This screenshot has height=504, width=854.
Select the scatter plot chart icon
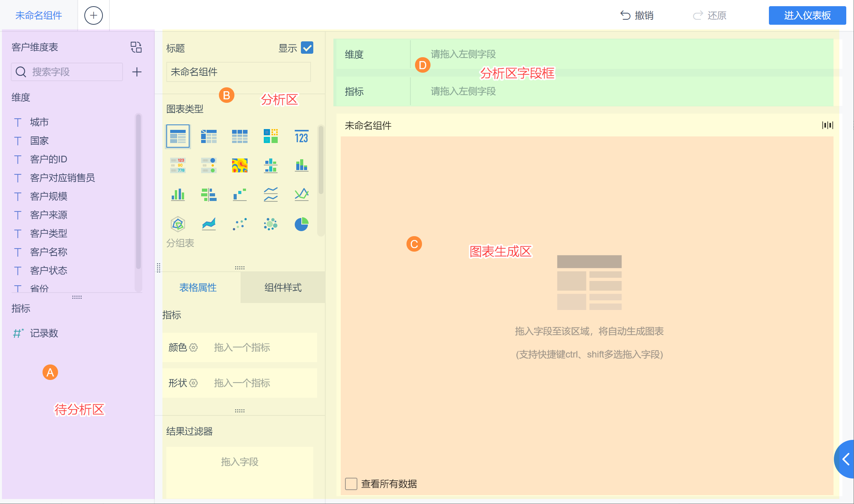pyautogui.click(x=239, y=224)
